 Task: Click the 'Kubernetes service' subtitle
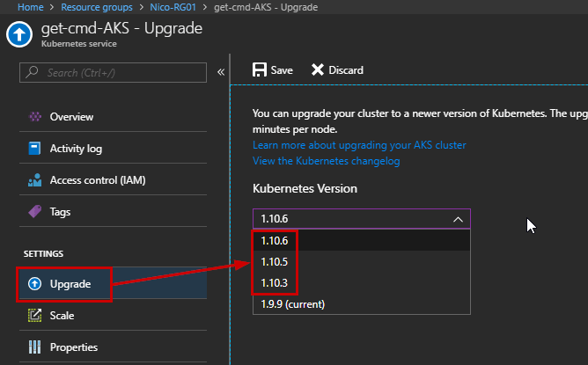pyautogui.click(x=78, y=44)
